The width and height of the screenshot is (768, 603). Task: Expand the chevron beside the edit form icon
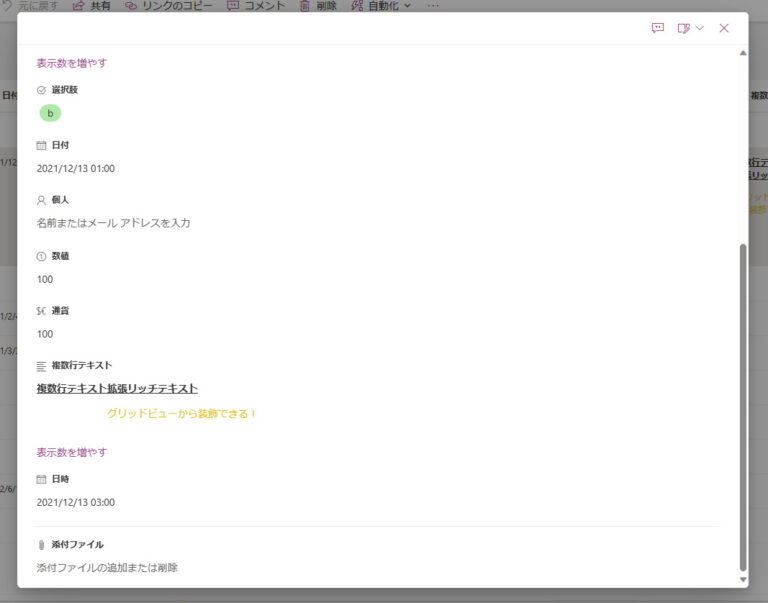tap(700, 28)
